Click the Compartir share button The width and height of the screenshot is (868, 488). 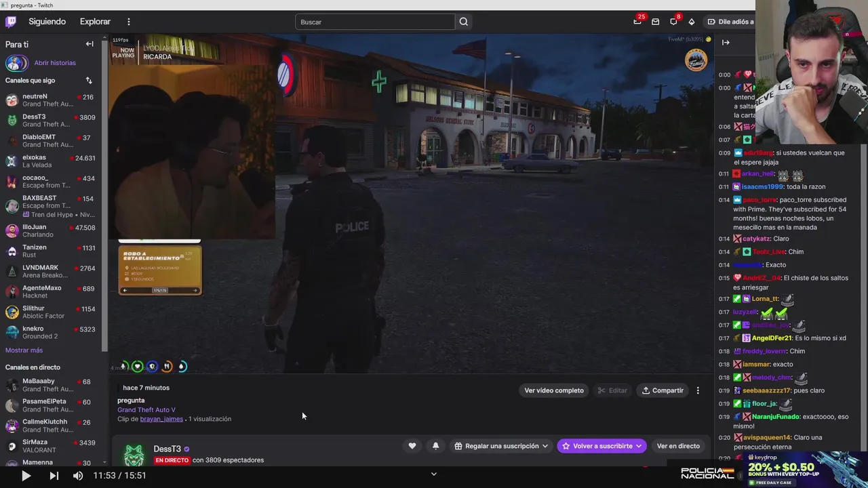tap(663, 390)
